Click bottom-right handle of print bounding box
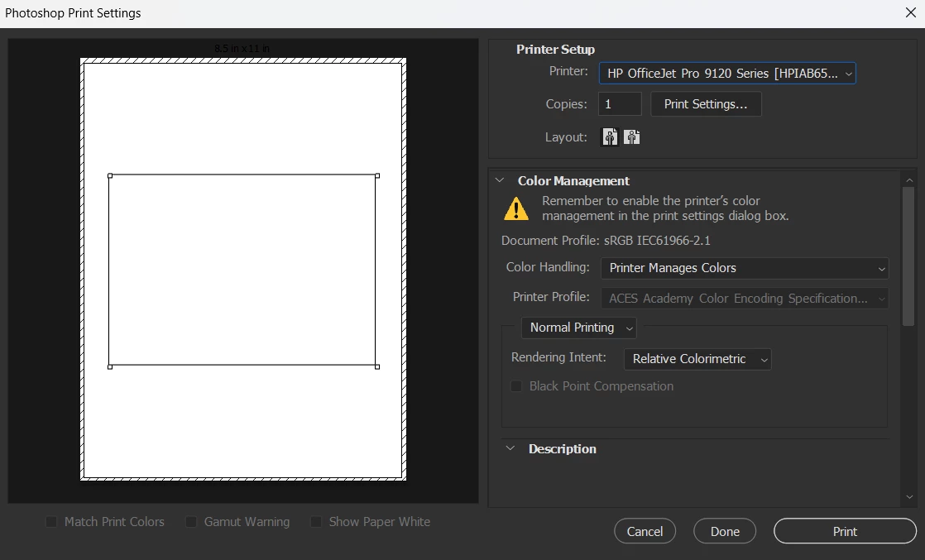925x560 pixels. coord(377,367)
